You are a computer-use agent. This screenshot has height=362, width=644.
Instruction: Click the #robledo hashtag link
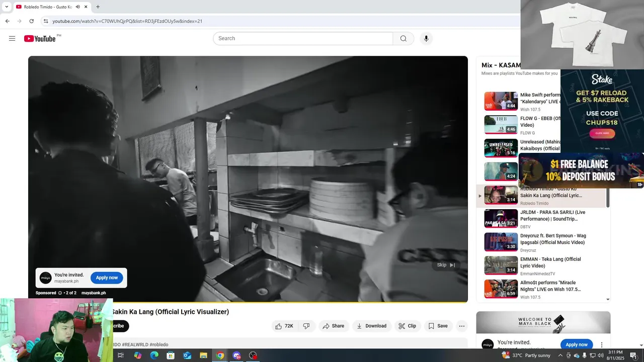click(159, 345)
